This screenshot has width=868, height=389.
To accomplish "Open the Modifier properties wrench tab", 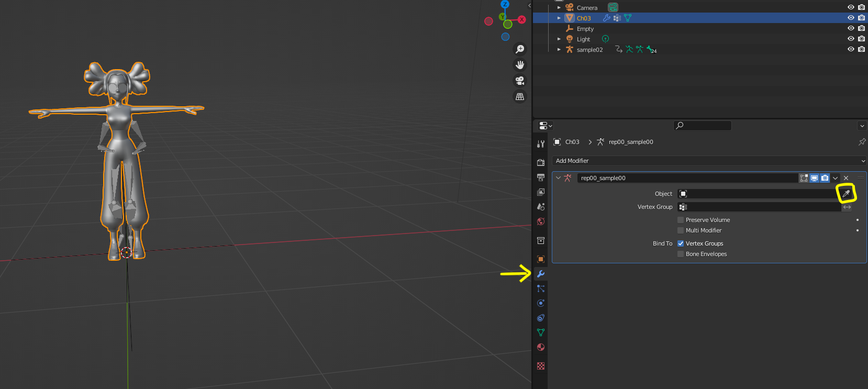I will tap(541, 274).
